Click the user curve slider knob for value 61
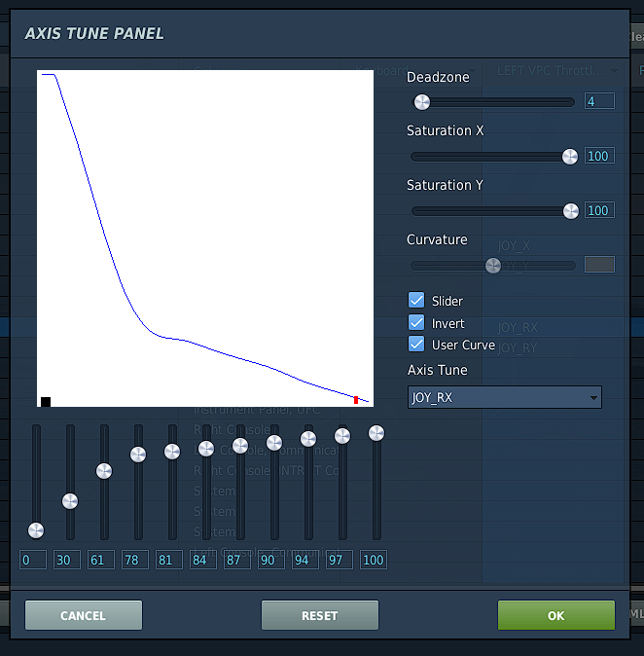Image resolution: width=644 pixels, height=656 pixels. tap(104, 471)
